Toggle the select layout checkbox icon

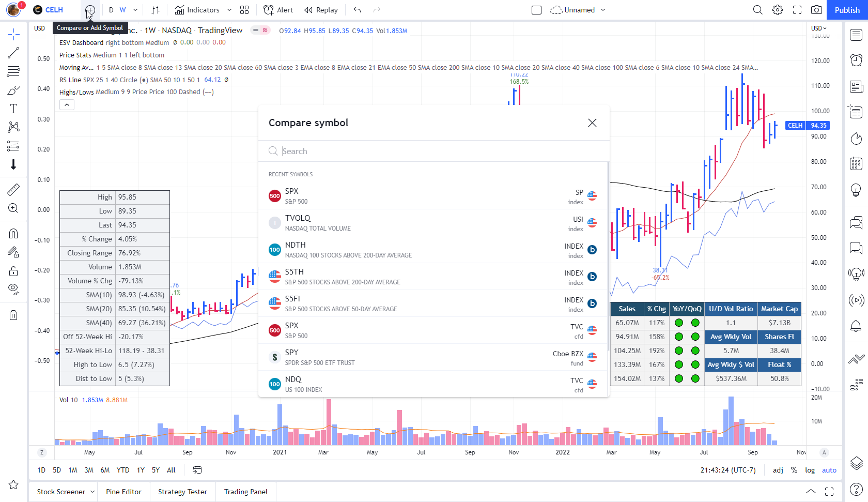coord(536,10)
